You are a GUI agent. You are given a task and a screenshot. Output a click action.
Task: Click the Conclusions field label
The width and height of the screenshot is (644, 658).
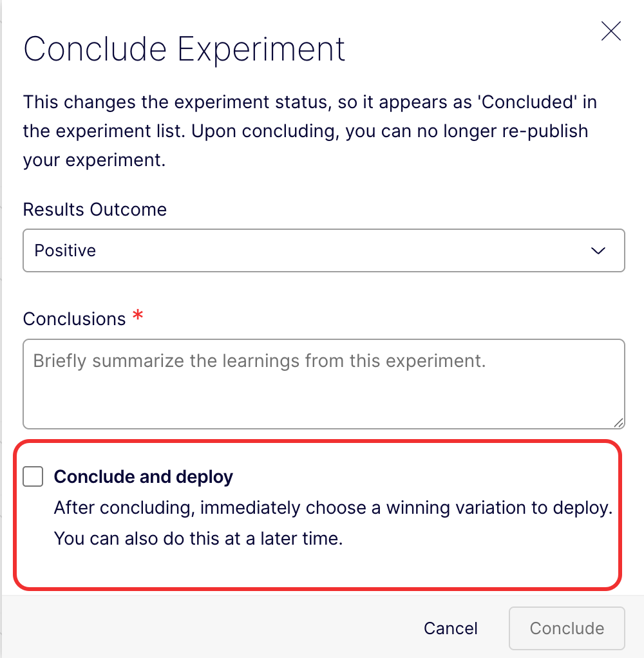click(x=74, y=319)
